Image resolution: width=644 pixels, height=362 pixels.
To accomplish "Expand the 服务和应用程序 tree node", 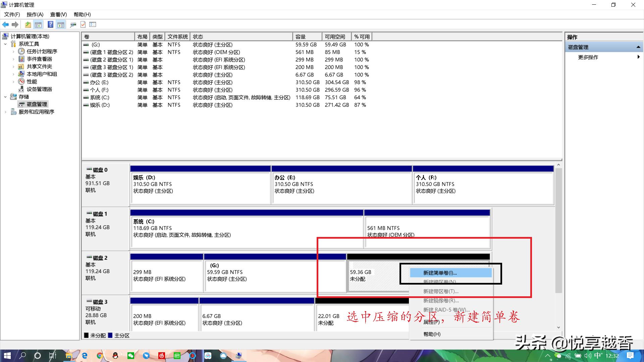I will (6, 112).
